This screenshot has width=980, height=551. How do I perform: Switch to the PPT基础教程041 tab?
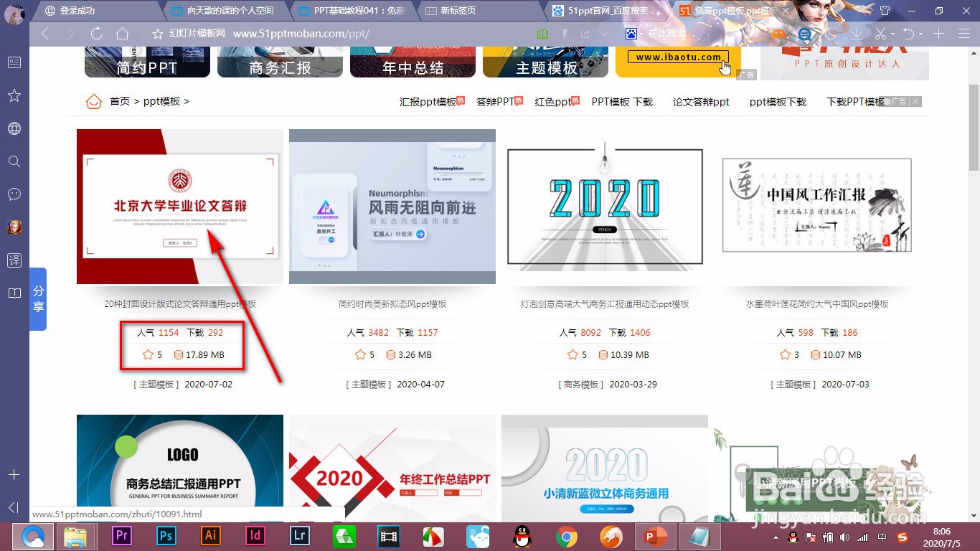[354, 11]
